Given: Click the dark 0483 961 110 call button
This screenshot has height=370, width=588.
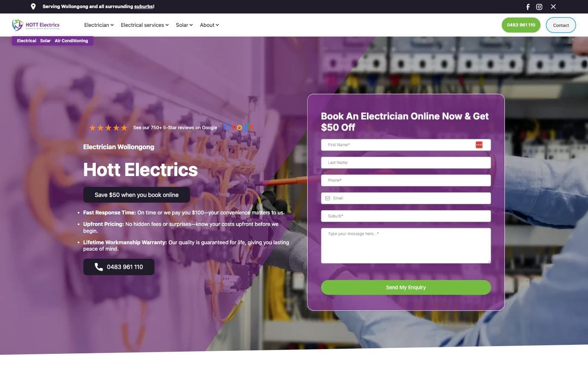Looking at the screenshot, I should pyautogui.click(x=119, y=267).
